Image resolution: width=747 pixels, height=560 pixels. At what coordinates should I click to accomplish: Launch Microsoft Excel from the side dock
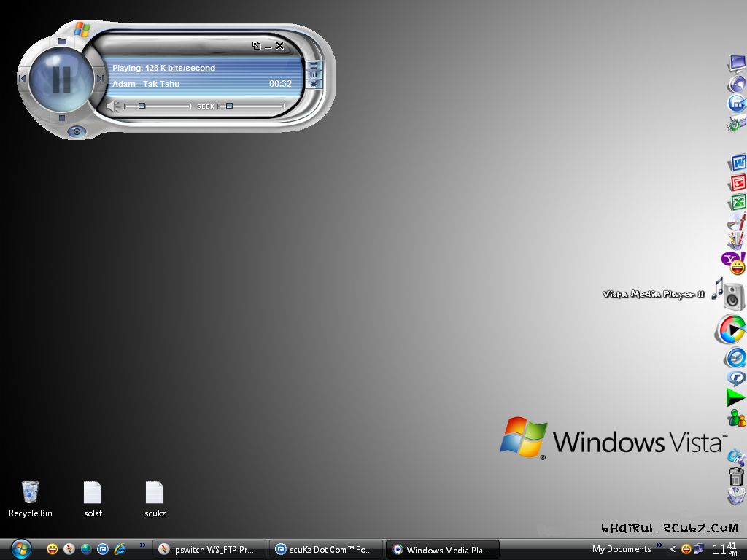pos(738,203)
